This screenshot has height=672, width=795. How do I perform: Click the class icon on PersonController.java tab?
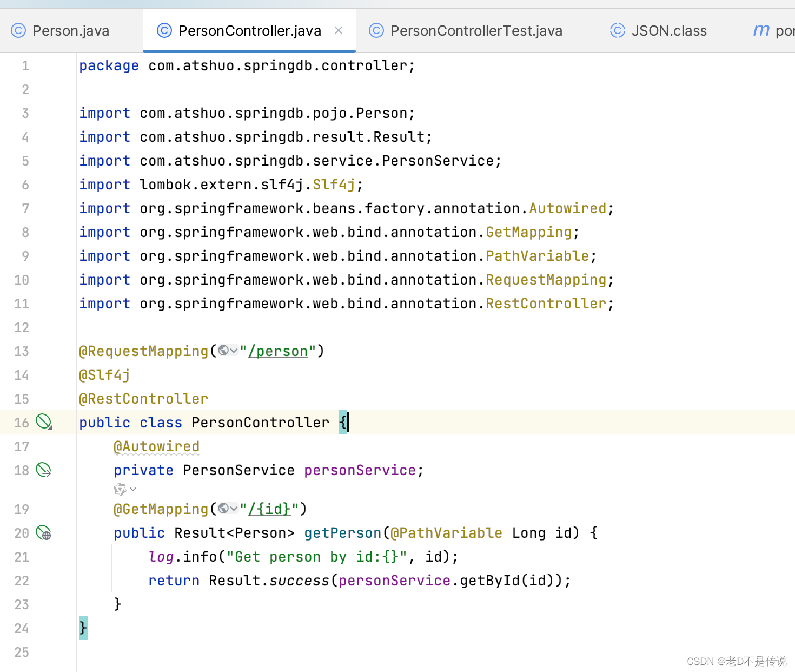(x=164, y=31)
